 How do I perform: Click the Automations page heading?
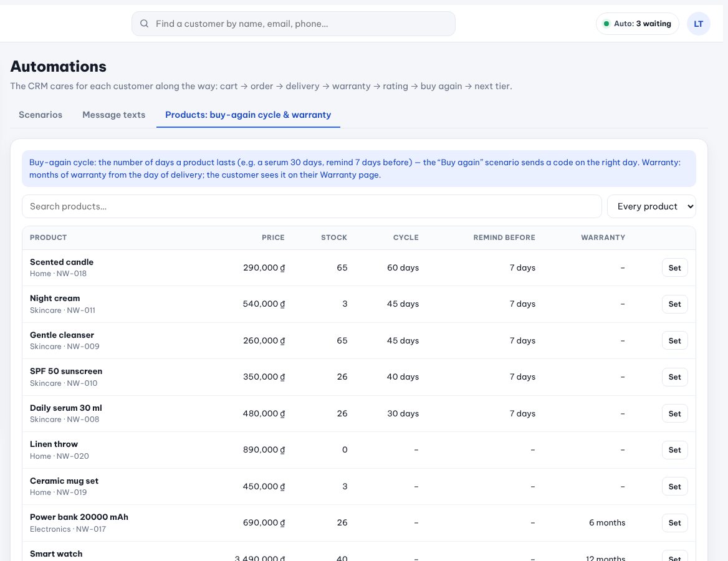coord(59,67)
